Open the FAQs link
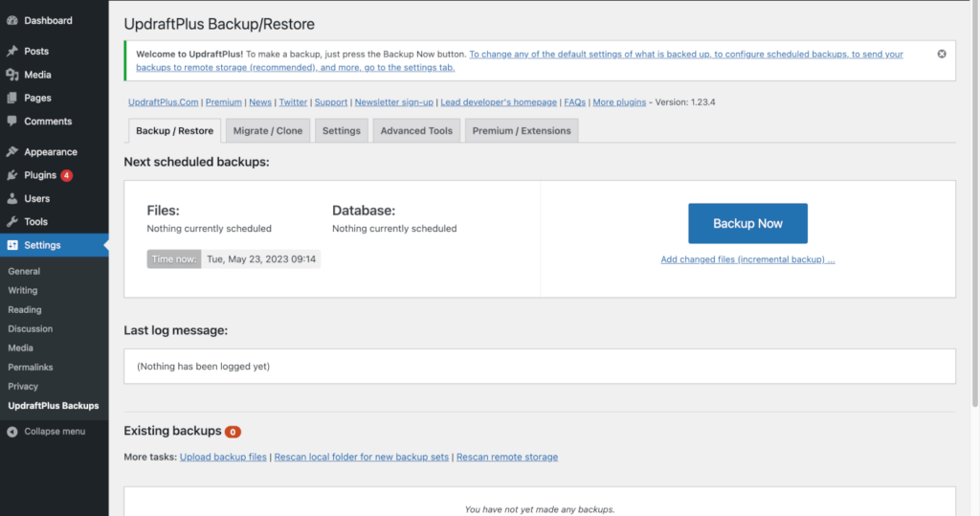The width and height of the screenshot is (980, 516). pos(574,101)
